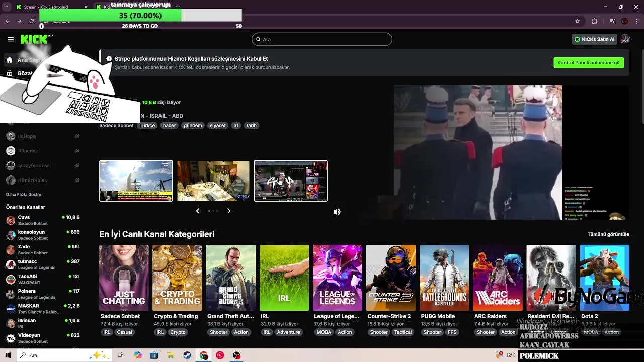
Task: Click the KICKs Satın Al button
Action: point(594,39)
